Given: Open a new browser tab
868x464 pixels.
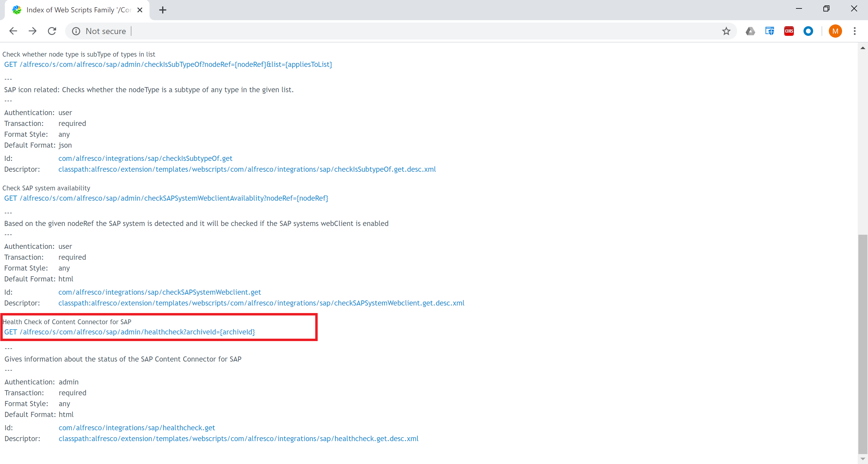Looking at the screenshot, I should 162,10.
